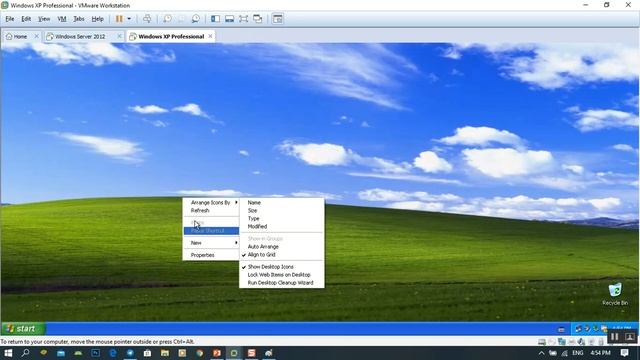The height and width of the screenshot is (360, 640).
Task: Show hidden system tray icons chevron
Action: (541, 353)
